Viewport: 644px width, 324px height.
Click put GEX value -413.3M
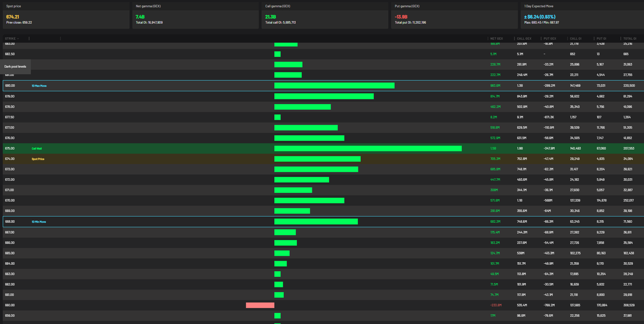point(550,253)
